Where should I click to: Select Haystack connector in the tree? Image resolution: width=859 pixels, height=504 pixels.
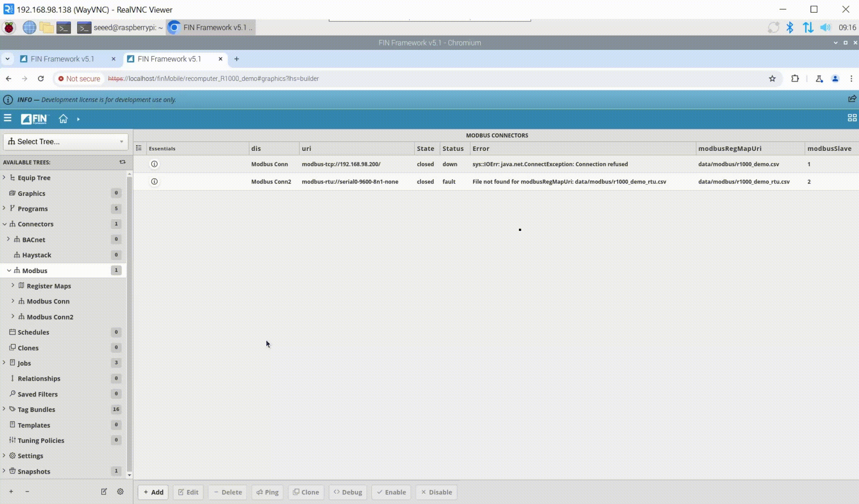(x=37, y=255)
